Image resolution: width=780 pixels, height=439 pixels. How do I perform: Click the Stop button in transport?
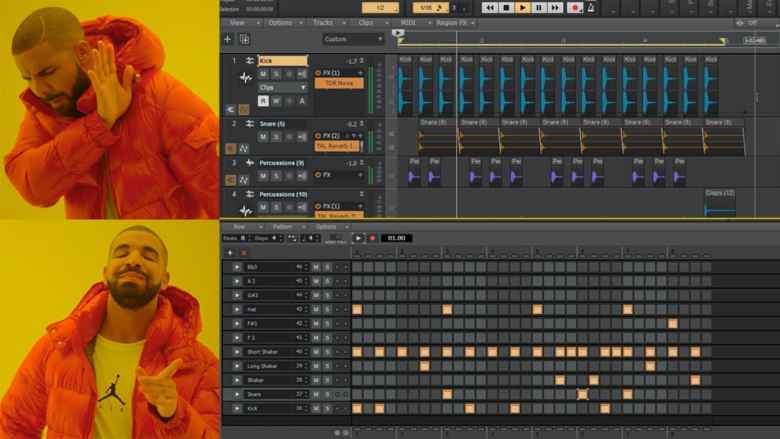coord(506,7)
